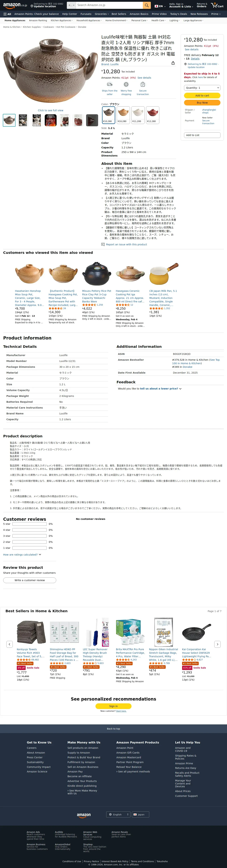This screenshot has height=868, width=227.
Task: Click the Worry free shopping icon
Action: [x=126, y=85]
